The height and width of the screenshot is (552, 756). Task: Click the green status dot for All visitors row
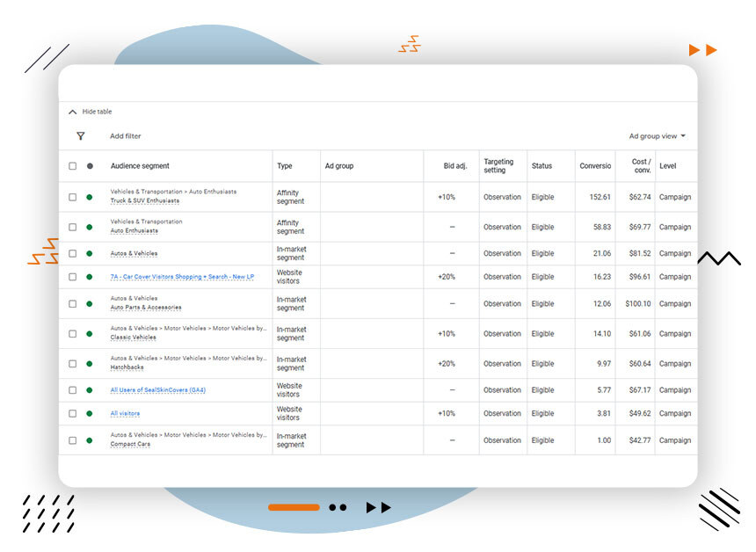90,413
